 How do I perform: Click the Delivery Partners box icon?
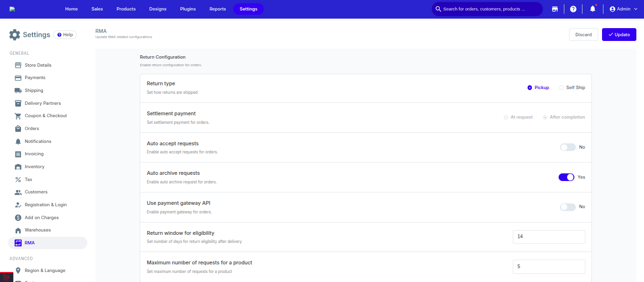coord(18,103)
